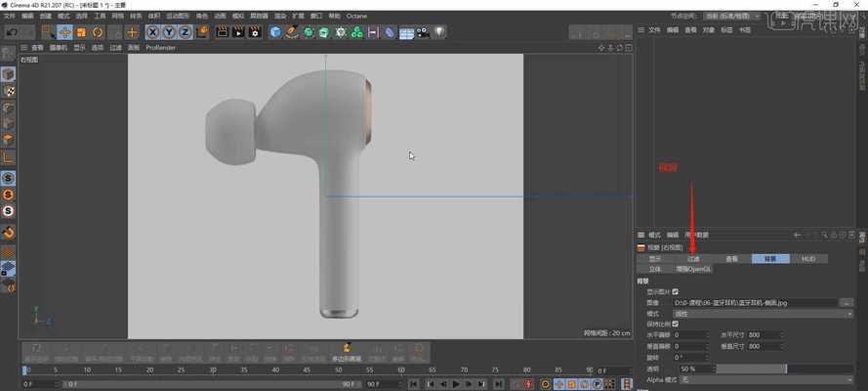Viewport: 868px width, 391px height.
Task: Open the ProRender viewport menu
Action: 160,48
